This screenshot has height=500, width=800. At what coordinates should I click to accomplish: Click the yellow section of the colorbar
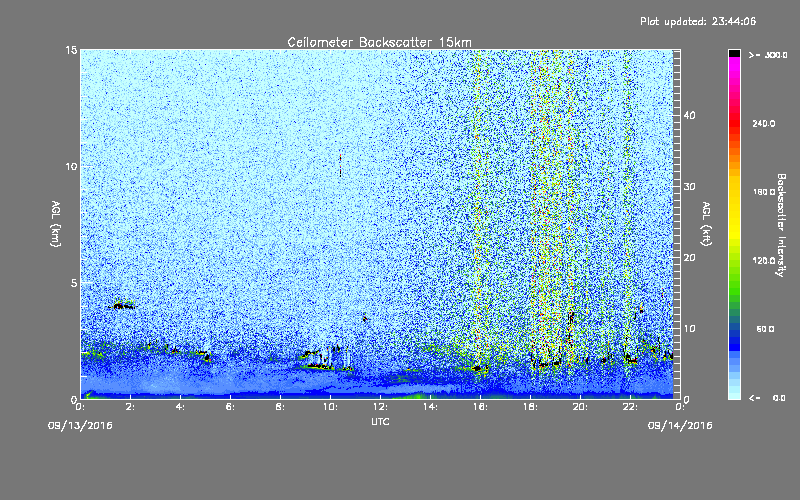coord(734,209)
